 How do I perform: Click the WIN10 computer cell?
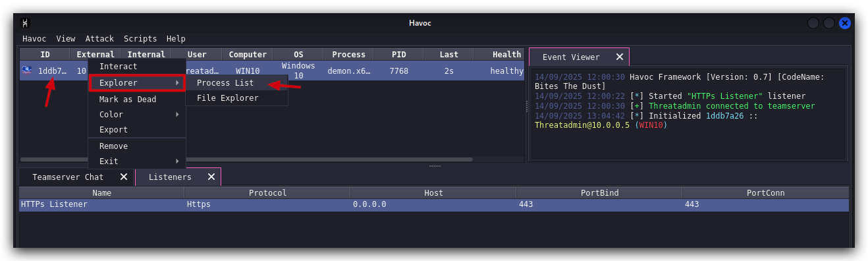coord(248,71)
